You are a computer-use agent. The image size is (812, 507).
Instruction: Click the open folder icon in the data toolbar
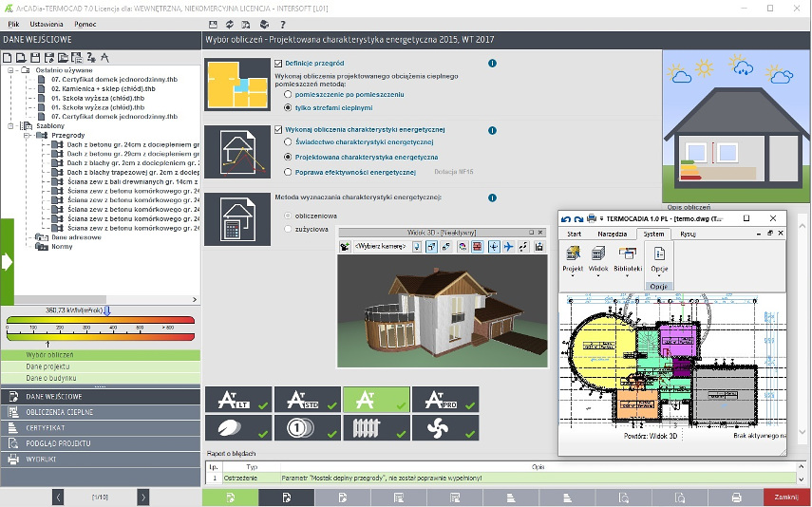[x=64, y=58]
